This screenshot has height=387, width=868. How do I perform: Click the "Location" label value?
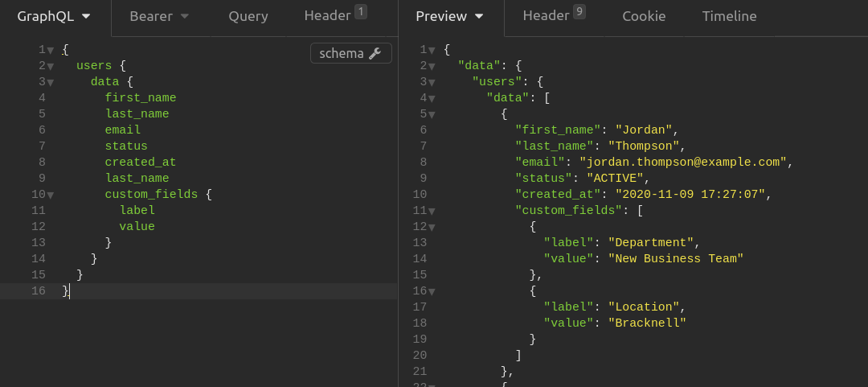644,307
